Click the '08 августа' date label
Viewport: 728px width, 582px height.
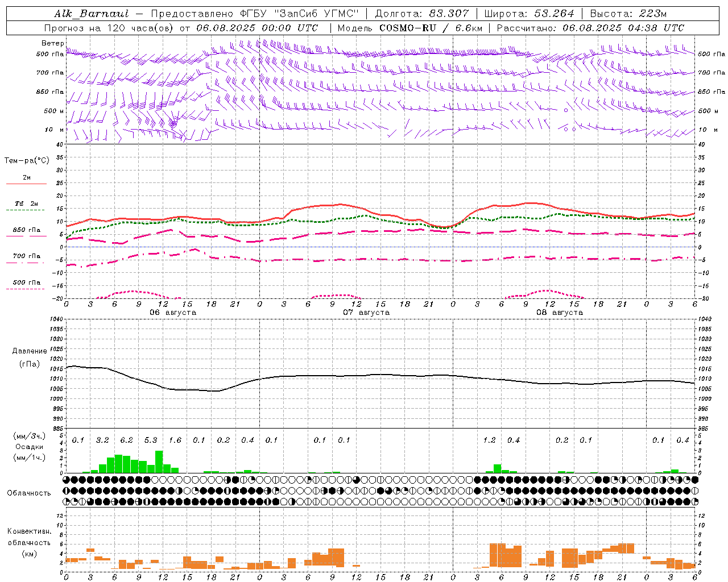coord(560,313)
